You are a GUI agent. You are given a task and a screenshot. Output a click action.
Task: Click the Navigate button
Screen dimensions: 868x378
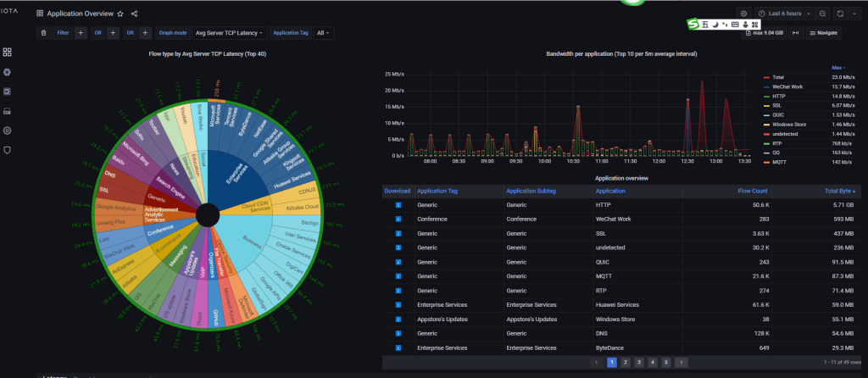[x=823, y=33]
